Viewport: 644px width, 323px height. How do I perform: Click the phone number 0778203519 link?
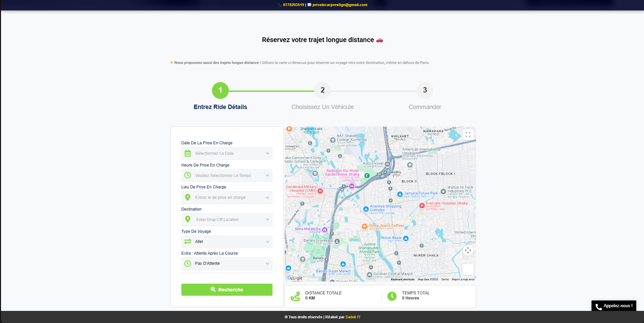293,5
